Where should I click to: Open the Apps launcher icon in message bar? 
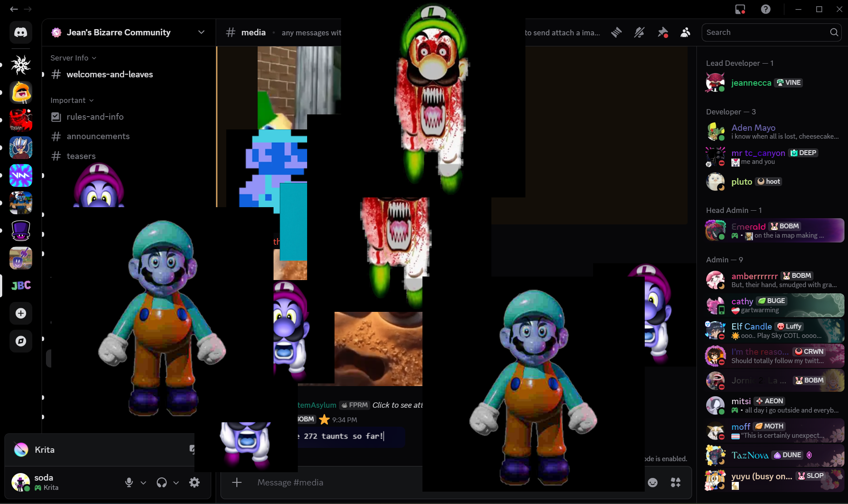click(x=676, y=482)
